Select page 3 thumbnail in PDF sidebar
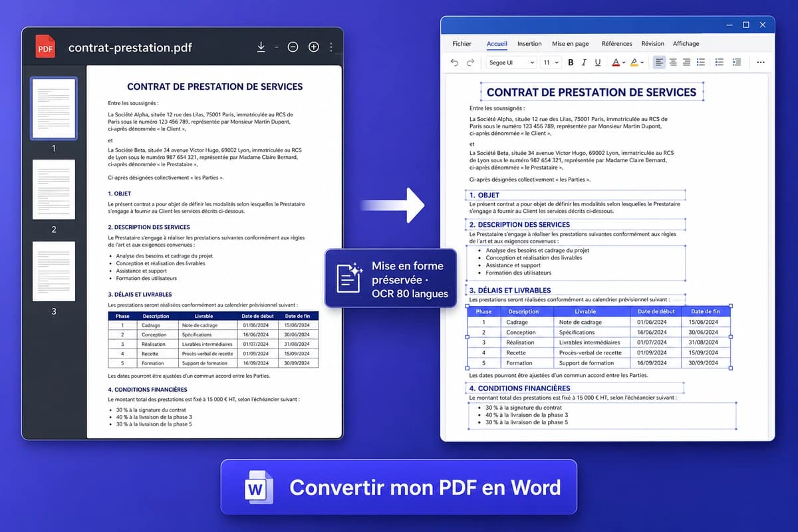The width and height of the screenshot is (798, 532). click(x=54, y=271)
